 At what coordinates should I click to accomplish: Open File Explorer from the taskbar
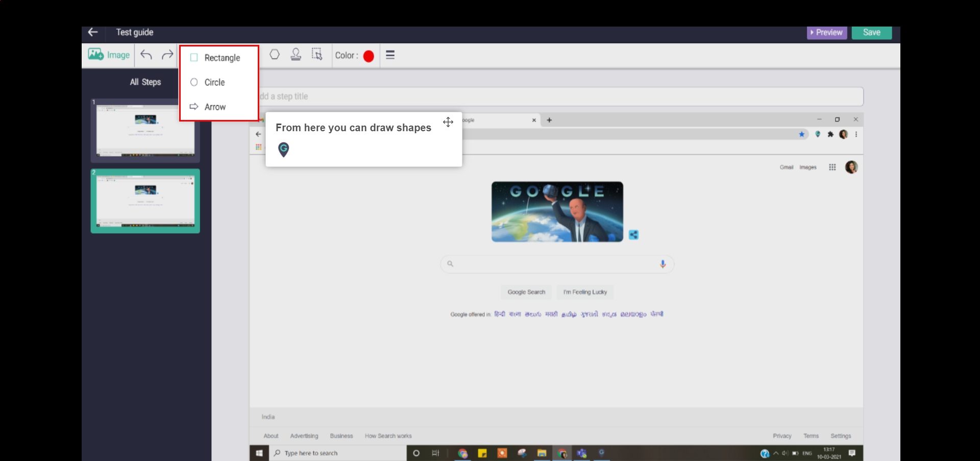coord(542,453)
